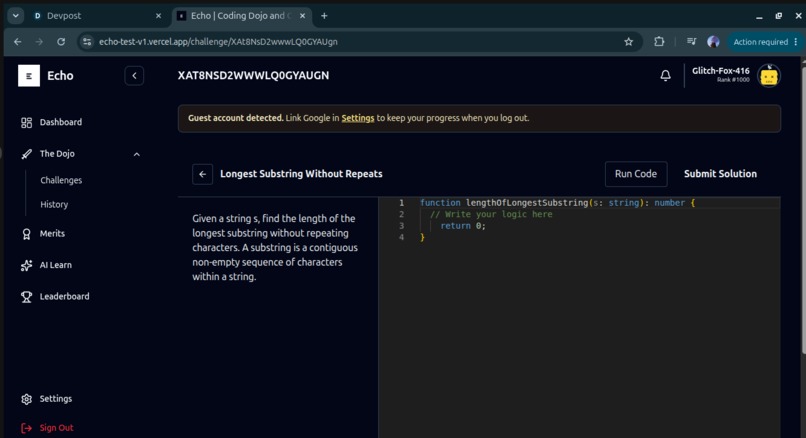The image size is (806, 438).
Task: Submit the solution
Action: (x=720, y=174)
